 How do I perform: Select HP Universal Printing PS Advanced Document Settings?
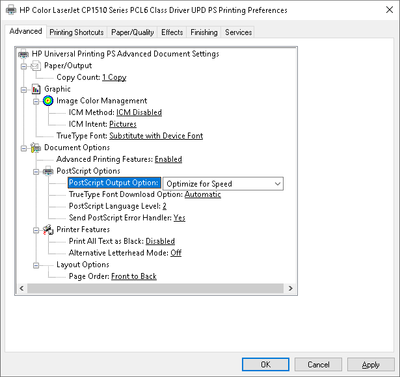tap(125, 54)
